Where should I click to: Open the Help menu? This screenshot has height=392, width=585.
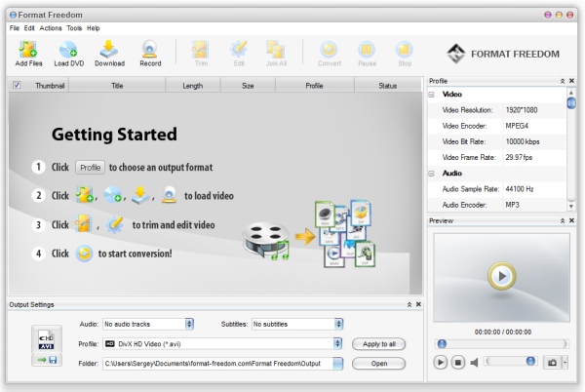point(94,28)
